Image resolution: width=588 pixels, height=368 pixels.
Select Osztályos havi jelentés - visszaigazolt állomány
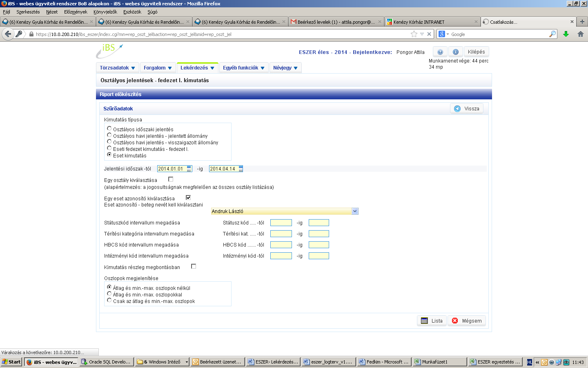point(109,141)
